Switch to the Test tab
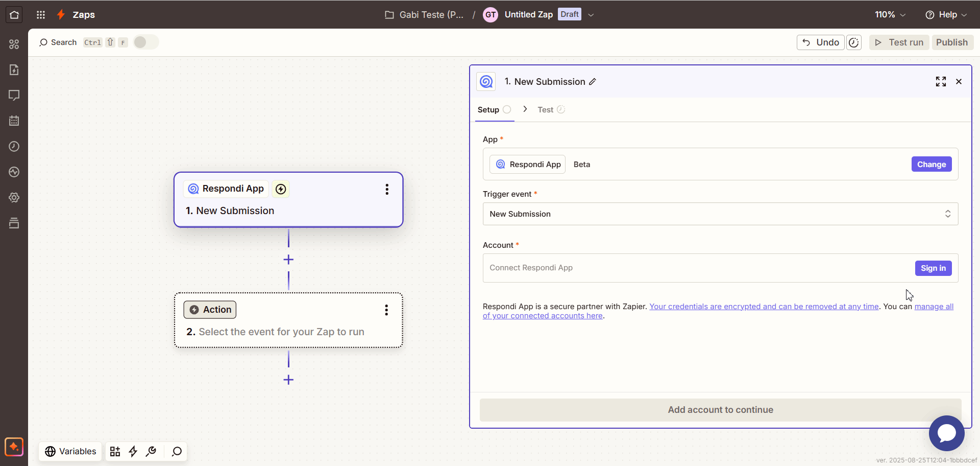This screenshot has height=466, width=980. (551, 110)
